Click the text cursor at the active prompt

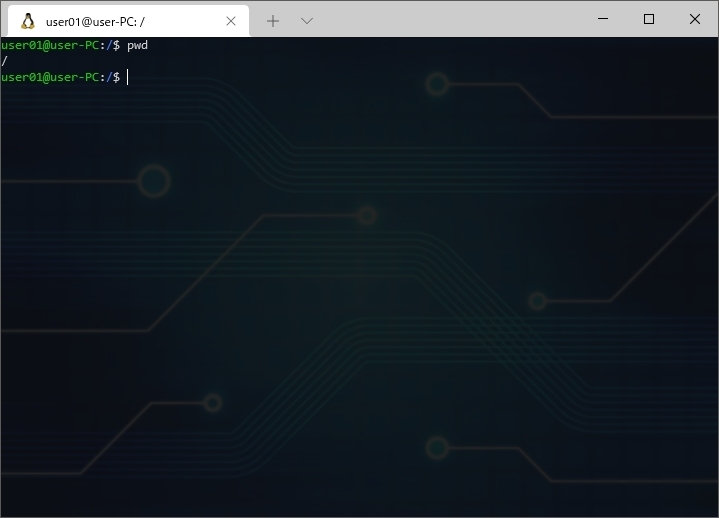pos(127,77)
